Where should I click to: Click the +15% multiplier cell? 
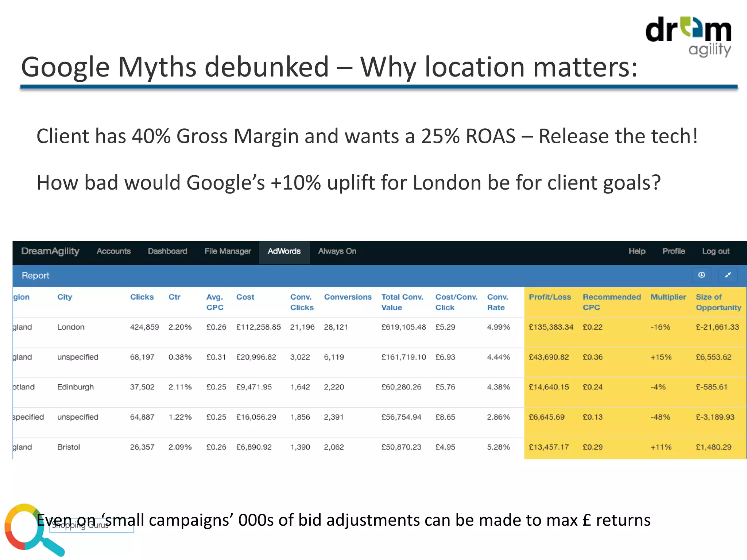661,357
